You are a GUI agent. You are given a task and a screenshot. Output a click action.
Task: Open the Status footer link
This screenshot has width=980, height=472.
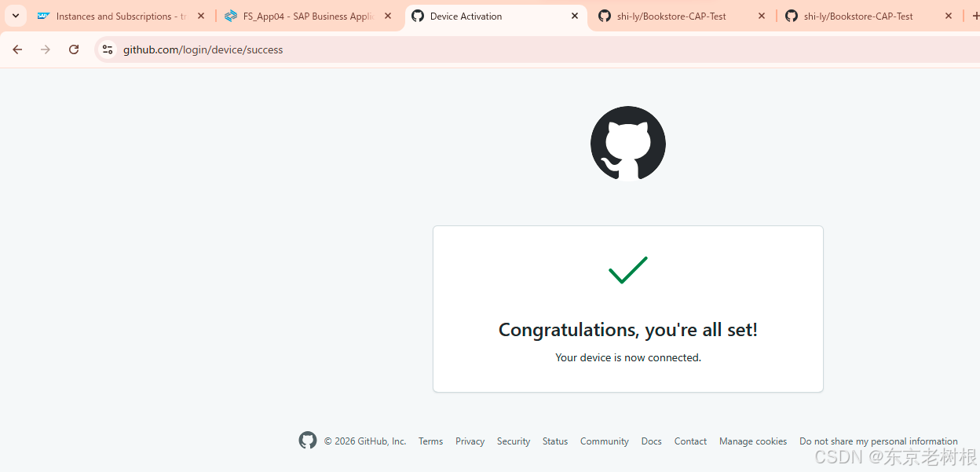[x=555, y=441]
